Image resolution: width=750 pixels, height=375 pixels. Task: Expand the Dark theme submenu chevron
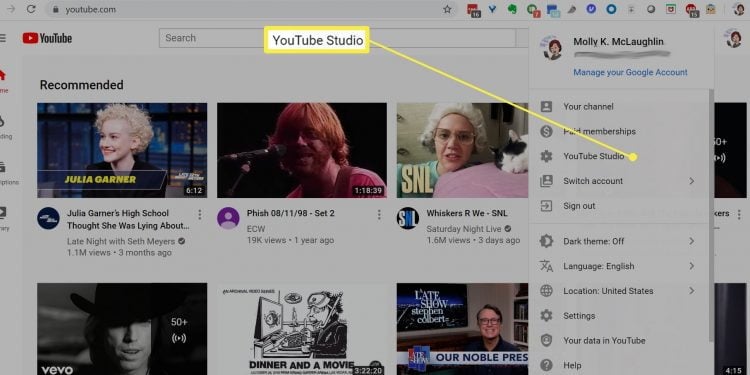[x=692, y=241]
